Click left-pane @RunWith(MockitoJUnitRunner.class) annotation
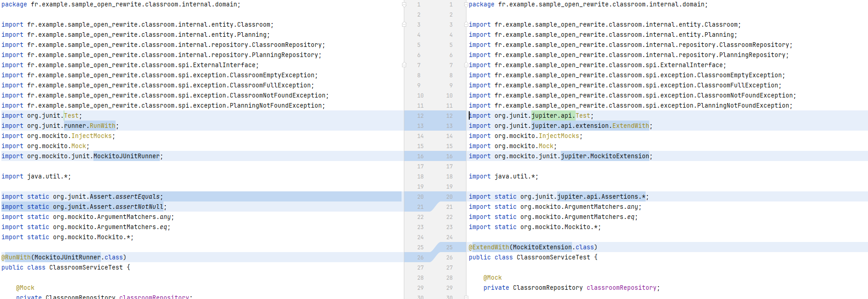Image resolution: width=868 pixels, height=299 pixels. pyautogui.click(x=64, y=258)
